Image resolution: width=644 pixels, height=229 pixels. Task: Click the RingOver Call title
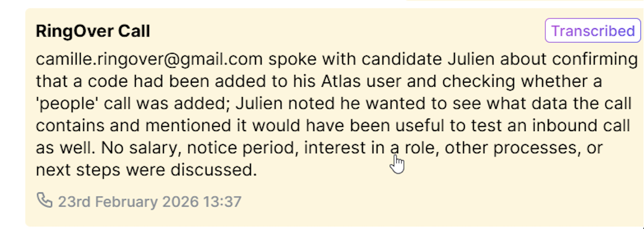pos(93,31)
